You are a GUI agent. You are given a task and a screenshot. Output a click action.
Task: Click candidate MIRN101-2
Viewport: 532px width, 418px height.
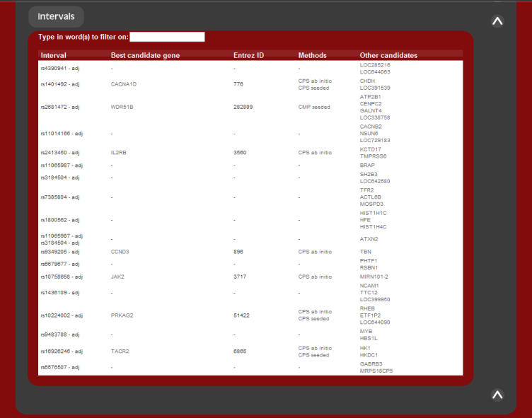pos(374,277)
